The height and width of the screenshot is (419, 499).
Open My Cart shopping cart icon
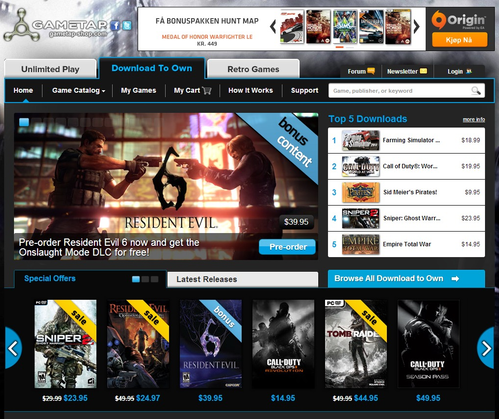207,90
